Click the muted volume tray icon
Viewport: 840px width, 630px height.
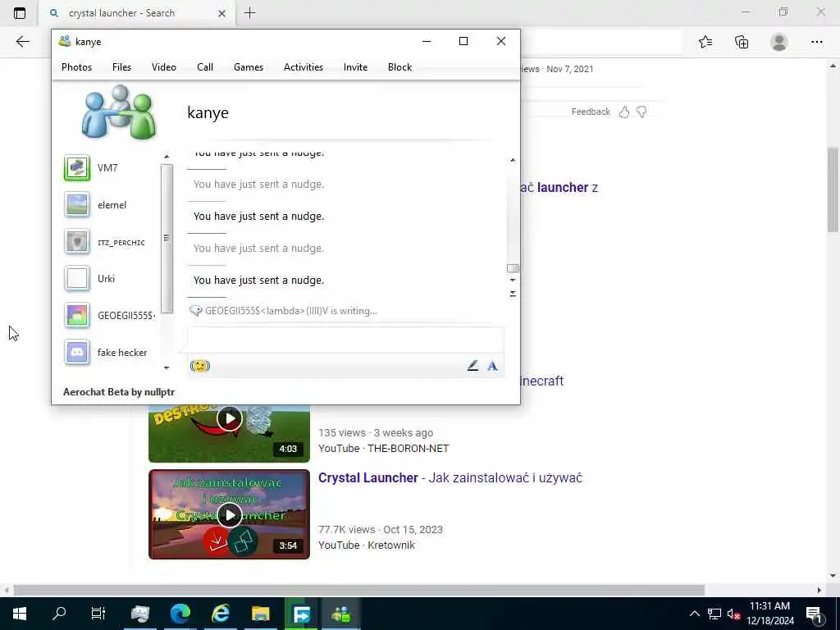733,614
